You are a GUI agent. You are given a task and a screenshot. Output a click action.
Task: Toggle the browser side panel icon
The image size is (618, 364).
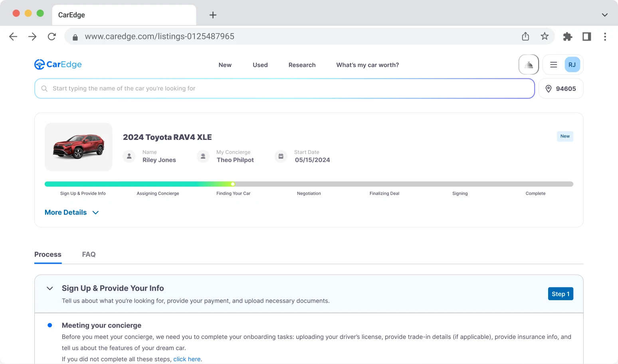pyautogui.click(x=586, y=37)
